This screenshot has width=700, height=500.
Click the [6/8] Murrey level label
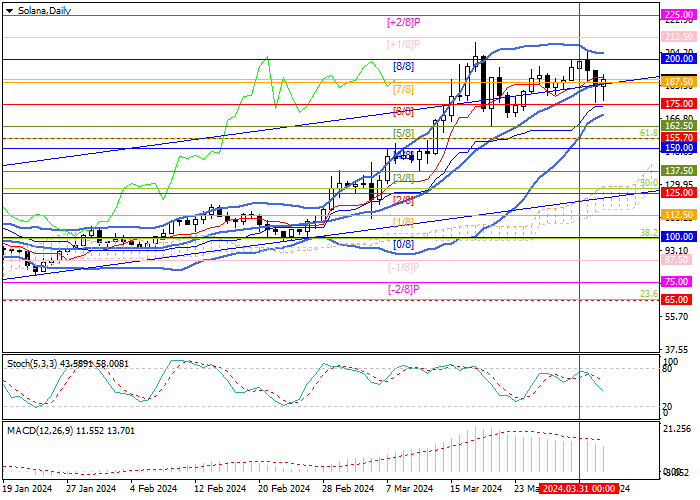click(404, 111)
